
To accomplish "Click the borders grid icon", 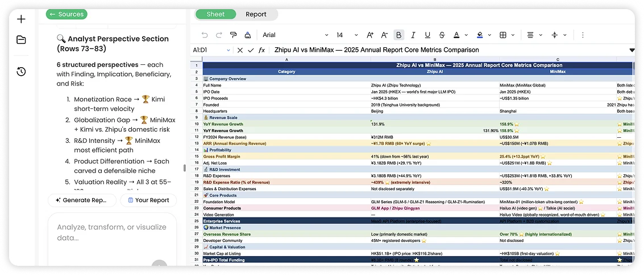I will click(502, 35).
